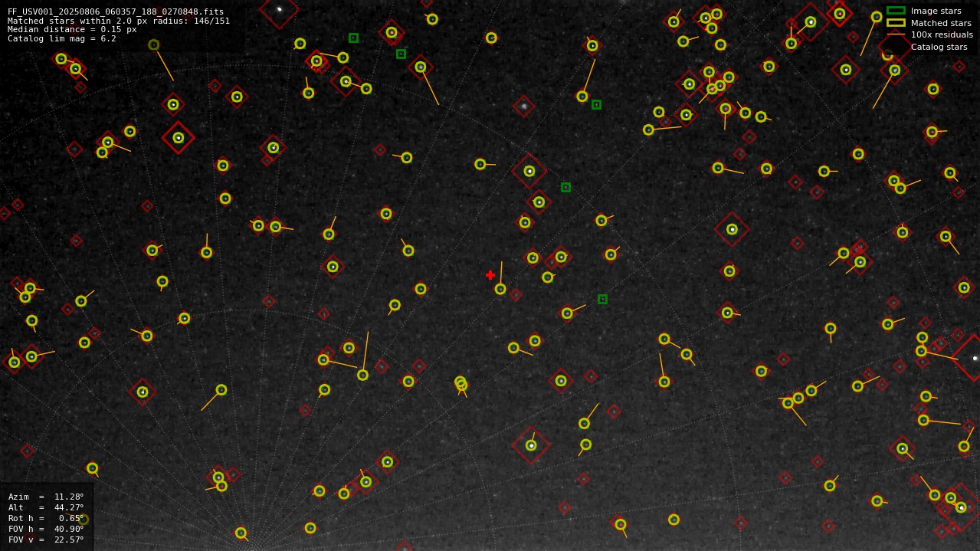Select the Azim = 11.28° readout
The width and height of the screenshot is (980, 551).
click(x=46, y=497)
